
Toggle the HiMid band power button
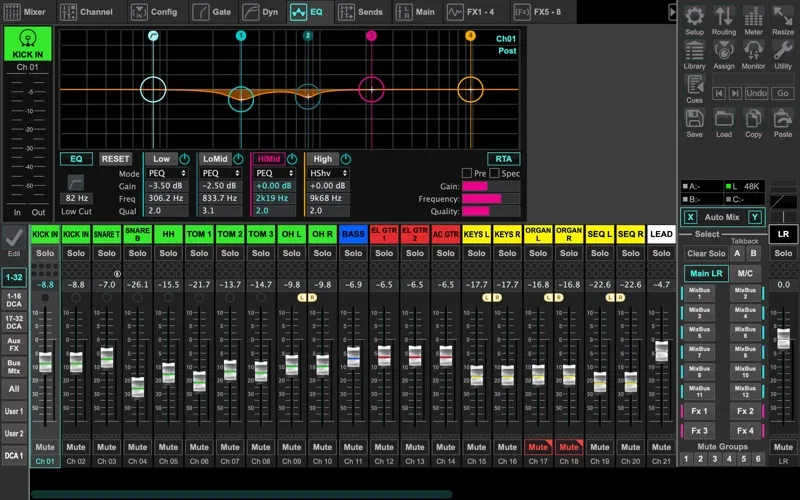tap(292, 159)
